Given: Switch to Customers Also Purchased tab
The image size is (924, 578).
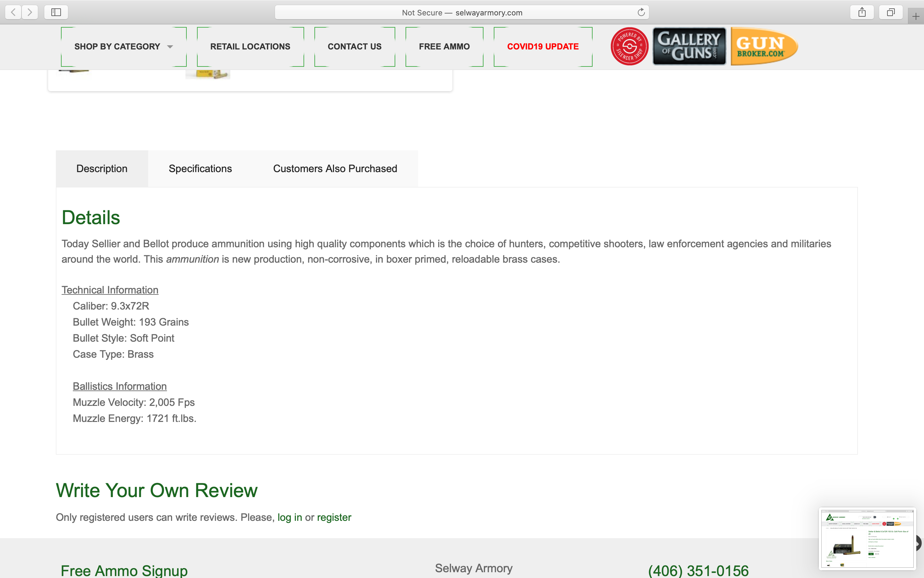Looking at the screenshot, I should click(335, 169).
